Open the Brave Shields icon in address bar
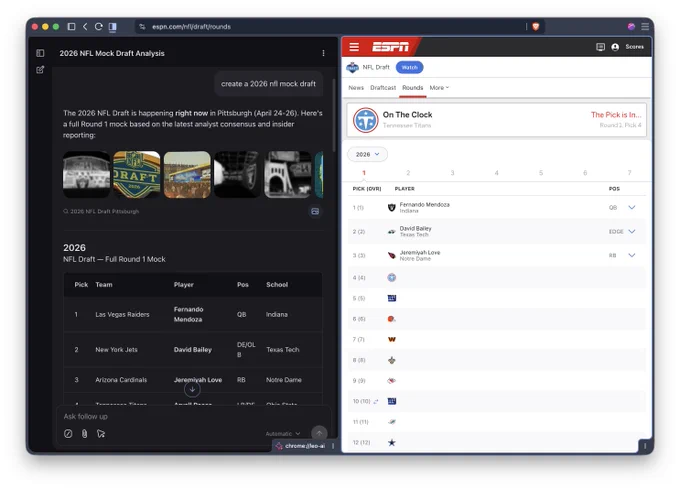The image size is (680, 489). tap(536, 26)
